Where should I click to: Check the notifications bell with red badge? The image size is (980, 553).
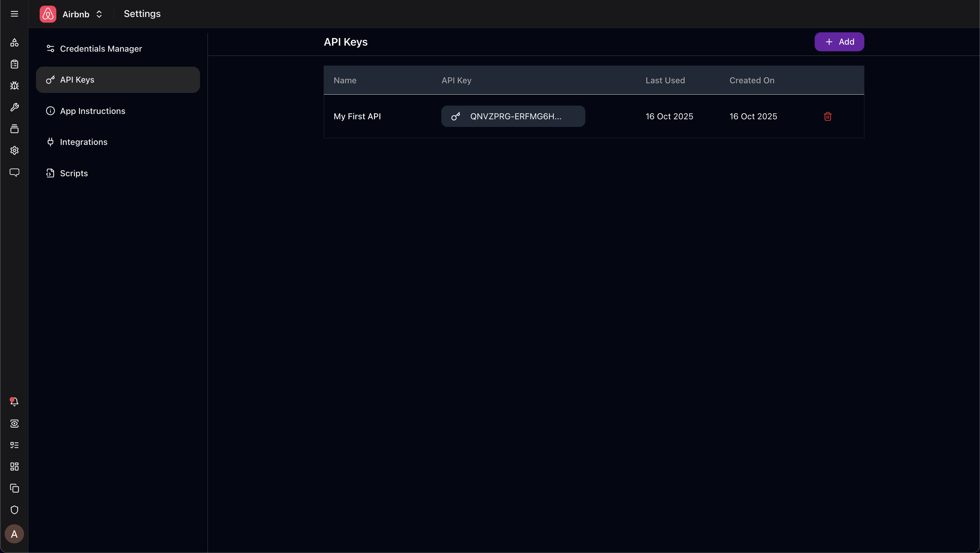(x=14, y=402)
